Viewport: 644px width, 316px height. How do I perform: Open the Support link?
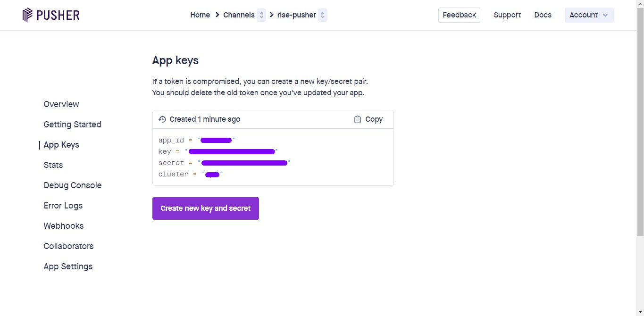[507, 15]
